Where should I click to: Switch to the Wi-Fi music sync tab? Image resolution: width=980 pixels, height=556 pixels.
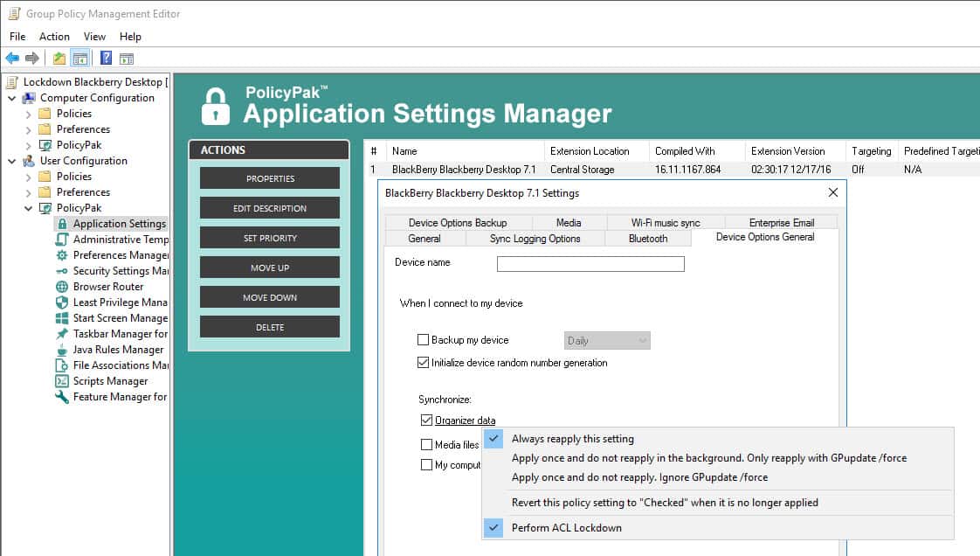(666, 223)
